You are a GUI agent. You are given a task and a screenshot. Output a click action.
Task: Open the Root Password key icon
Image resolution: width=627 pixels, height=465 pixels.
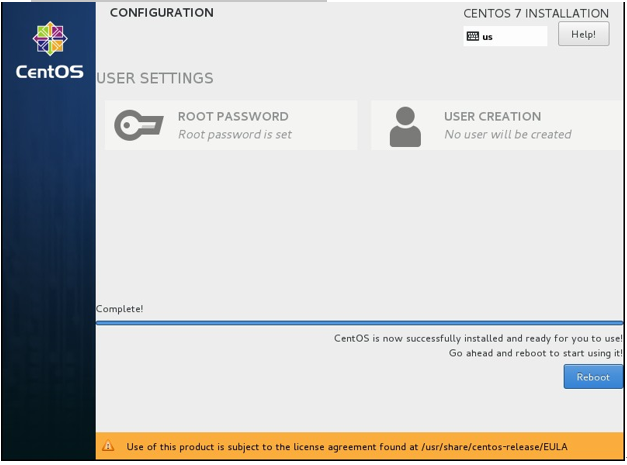(x=139, y=125)
